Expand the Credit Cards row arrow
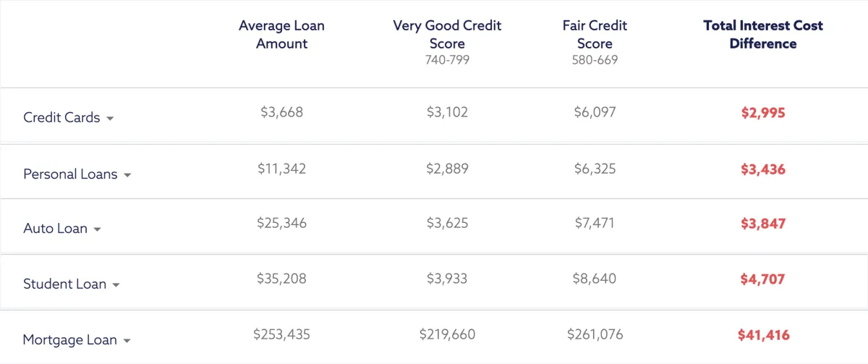Image resolution: width=868 pixels, height=364 pixels. 110,119
